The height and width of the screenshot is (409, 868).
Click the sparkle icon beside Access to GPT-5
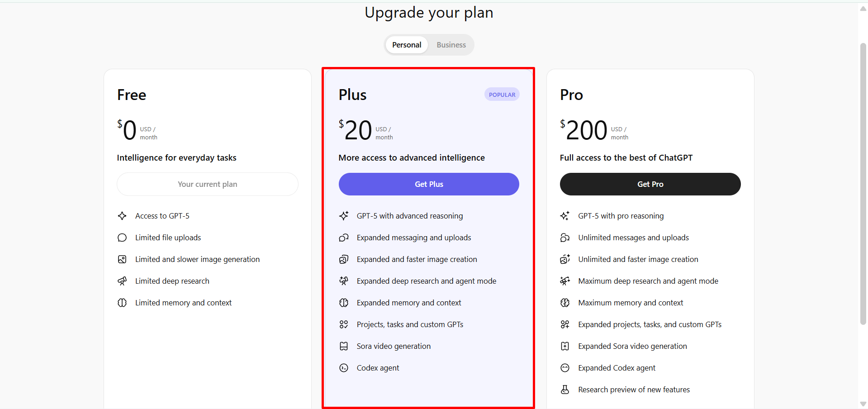click(x=122, y=216)
